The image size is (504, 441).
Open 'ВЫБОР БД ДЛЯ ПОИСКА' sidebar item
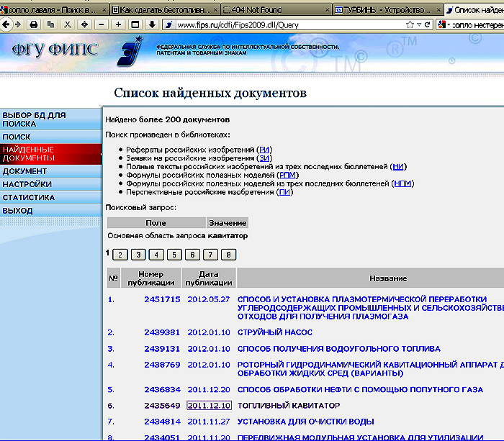(x=51, y=119)
